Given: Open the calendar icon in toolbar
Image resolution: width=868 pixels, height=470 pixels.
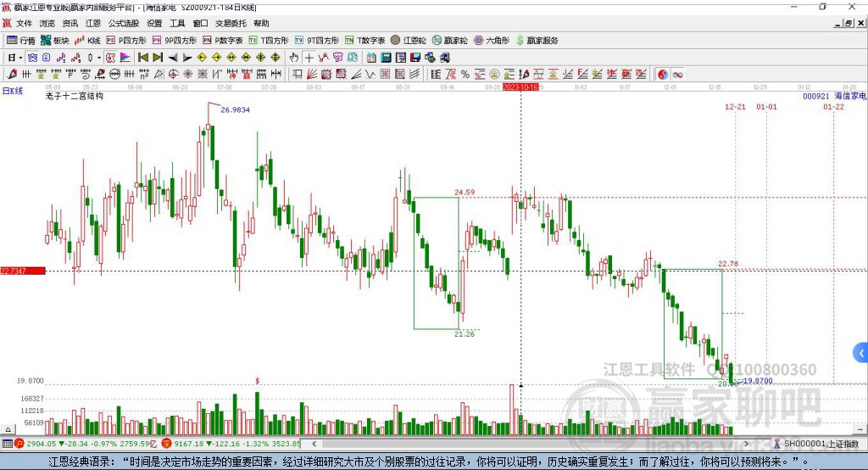Looking at the screenshot, I should 371,58.
